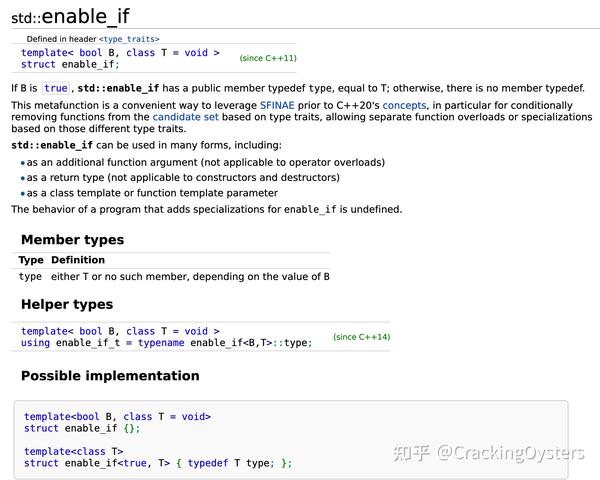This screenshot has width=600, height=480.
Task: Click the 'class template or function template parameter' bullet
Action: (152, 193)
